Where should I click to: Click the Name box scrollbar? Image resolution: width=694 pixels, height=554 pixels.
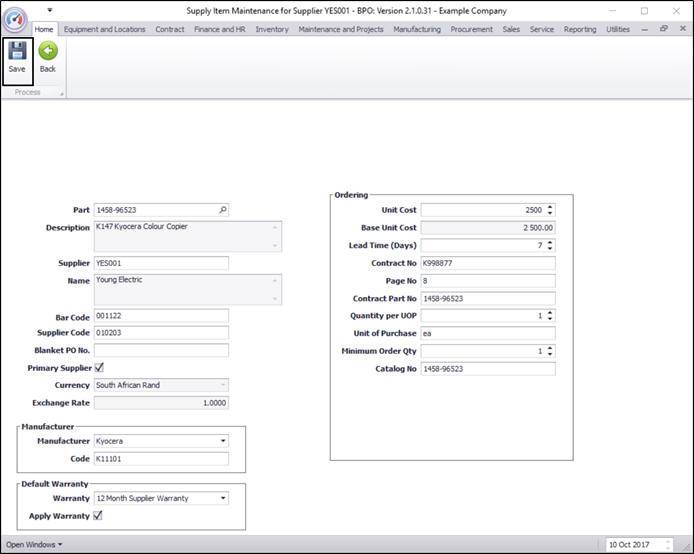click(275, 289)
